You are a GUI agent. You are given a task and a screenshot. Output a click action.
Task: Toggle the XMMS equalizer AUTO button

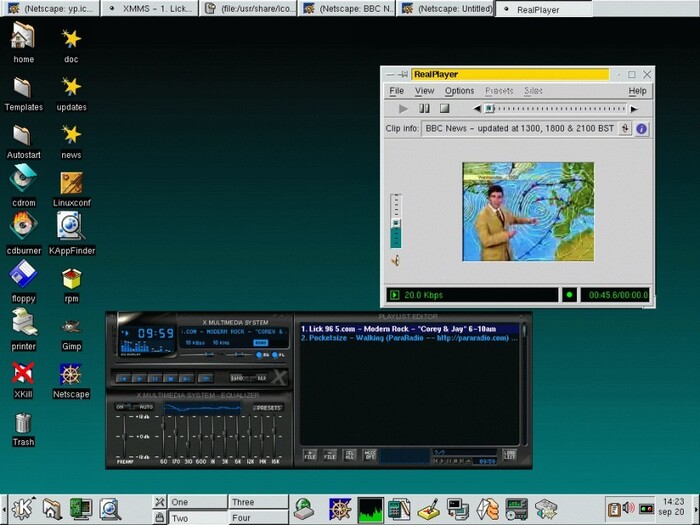coord(146,407)
